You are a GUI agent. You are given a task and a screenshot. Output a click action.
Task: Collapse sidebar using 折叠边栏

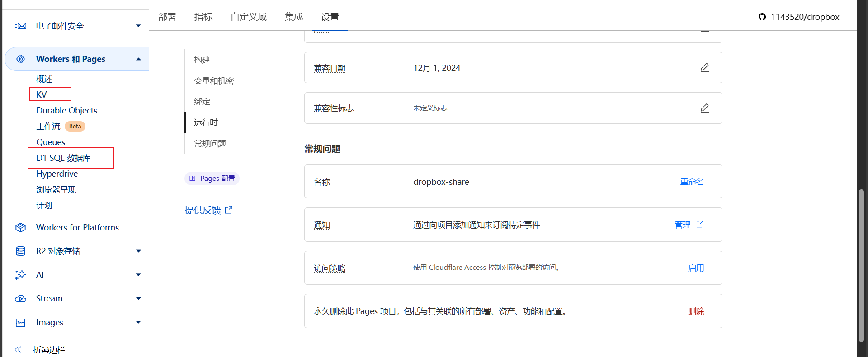pos(49,350)
